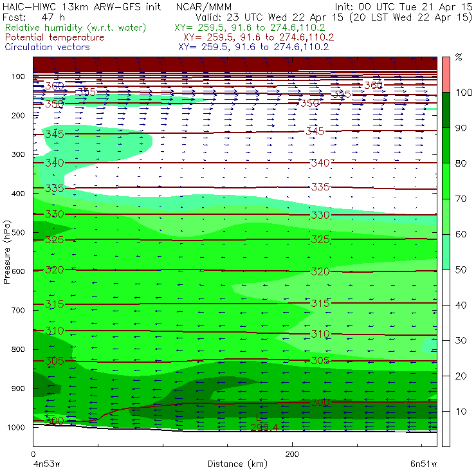The image size is (476, 476).
Task: Click the "Pressure (hPa)" axis label
Action: coord(6,252)
